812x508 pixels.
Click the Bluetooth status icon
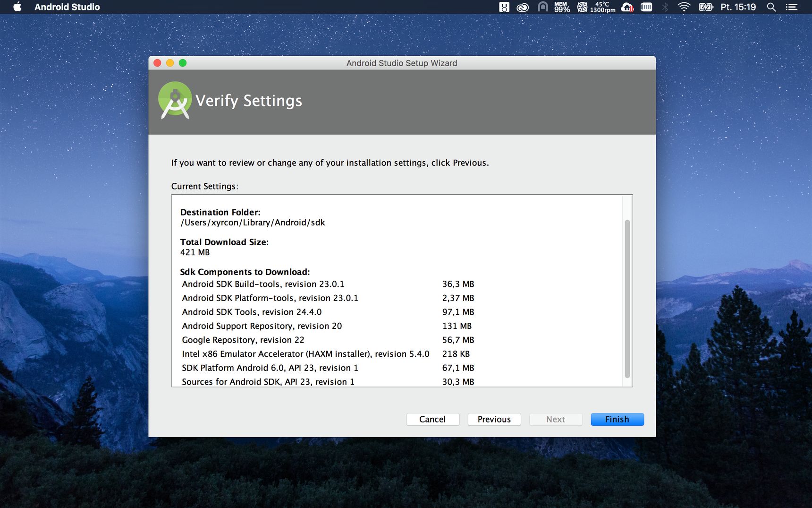pos(665,7)
